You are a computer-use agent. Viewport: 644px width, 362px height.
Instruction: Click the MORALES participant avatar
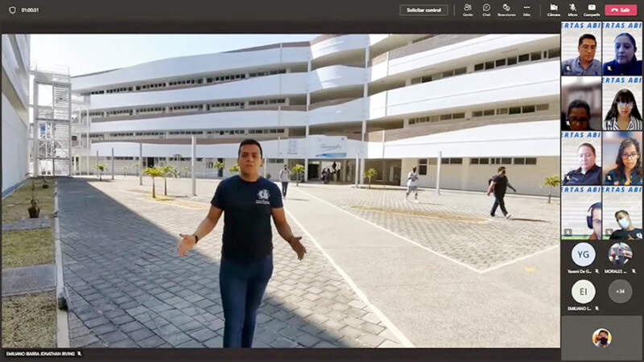tap(620, 255)
